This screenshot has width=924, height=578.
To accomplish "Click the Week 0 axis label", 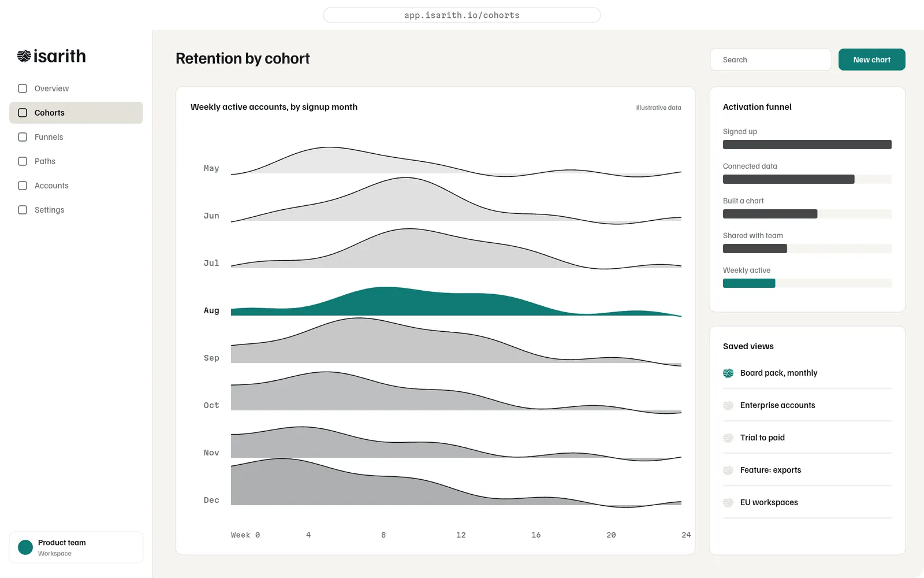I will tap(245, 535).
